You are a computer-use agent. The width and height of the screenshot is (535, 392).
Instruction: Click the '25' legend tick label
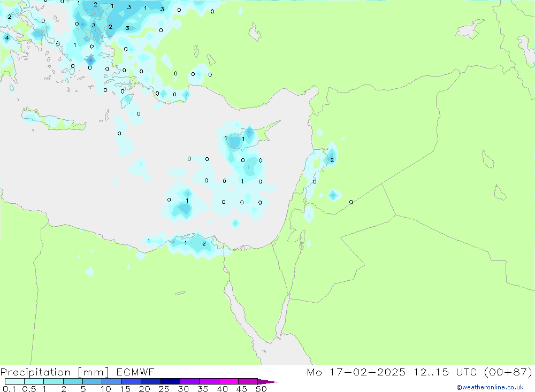click(164, 389)
